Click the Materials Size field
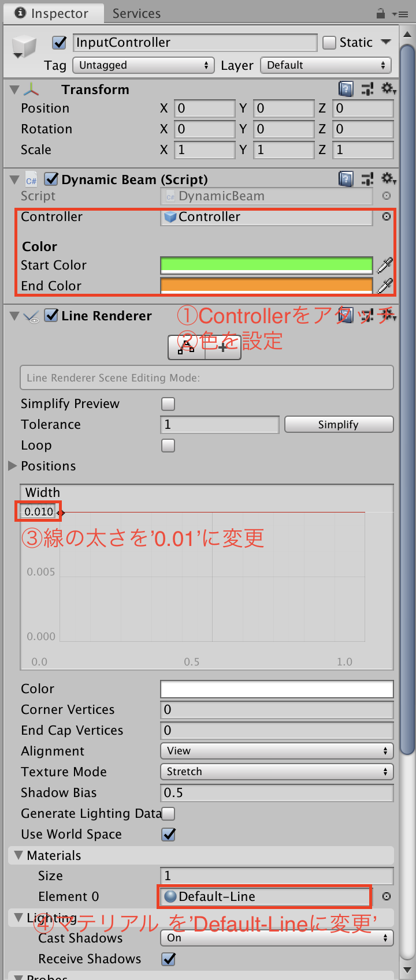This screenshot has height=980, width=416. pyautogui.click(x=277, y=876)
